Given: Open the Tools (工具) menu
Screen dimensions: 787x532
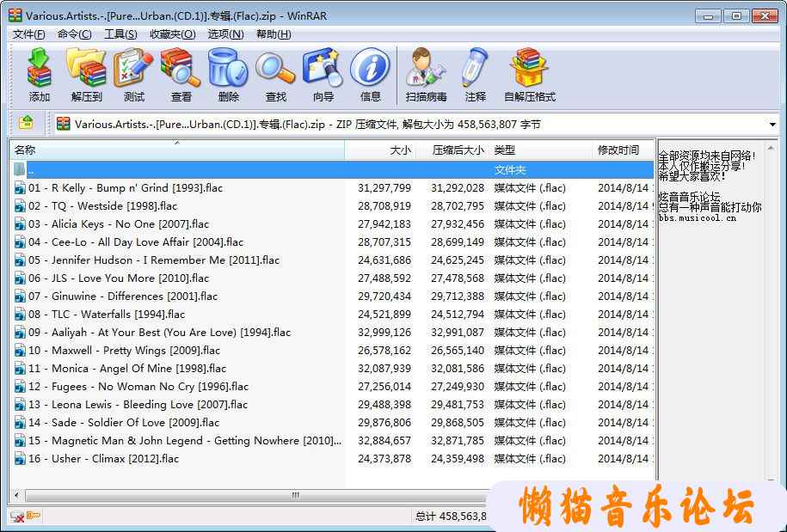Looking at the screenshot, I should tap(120, 34).
